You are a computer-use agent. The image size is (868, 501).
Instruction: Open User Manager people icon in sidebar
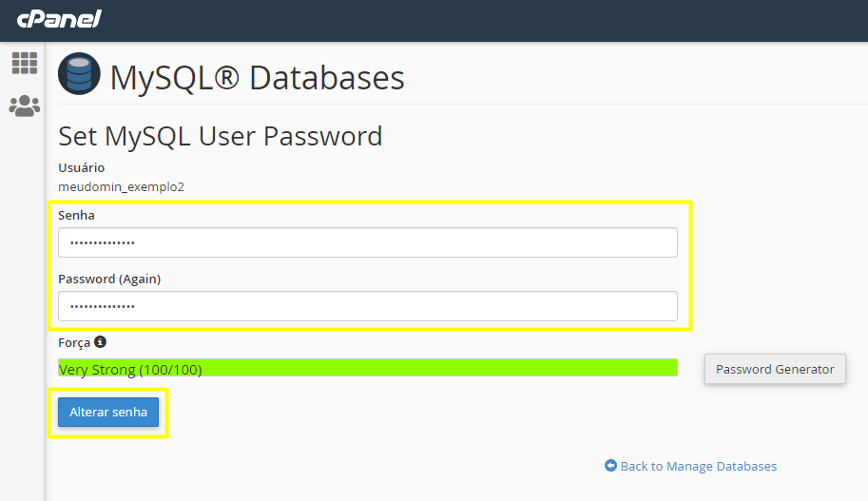pos(25,106)
